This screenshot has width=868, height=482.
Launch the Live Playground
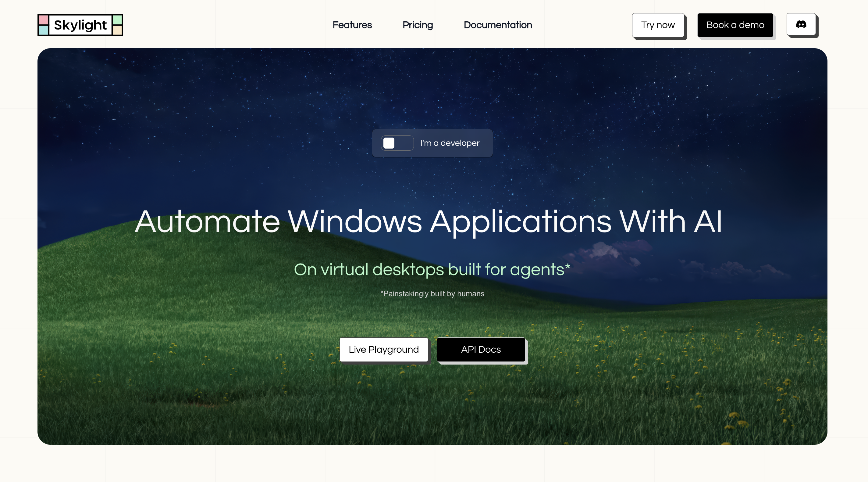(x=383, y=349)
